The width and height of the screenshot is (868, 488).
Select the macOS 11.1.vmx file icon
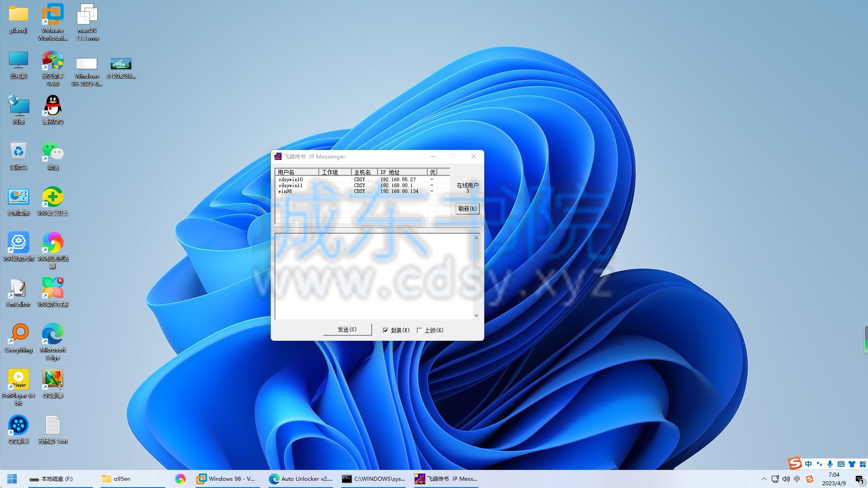pos(87,22)
